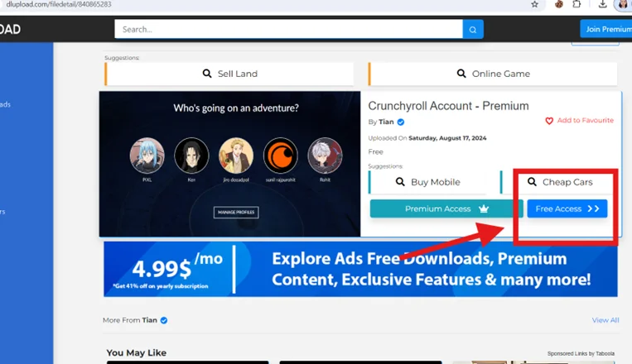Open the Online Game suggestion

tap(493, 74)
